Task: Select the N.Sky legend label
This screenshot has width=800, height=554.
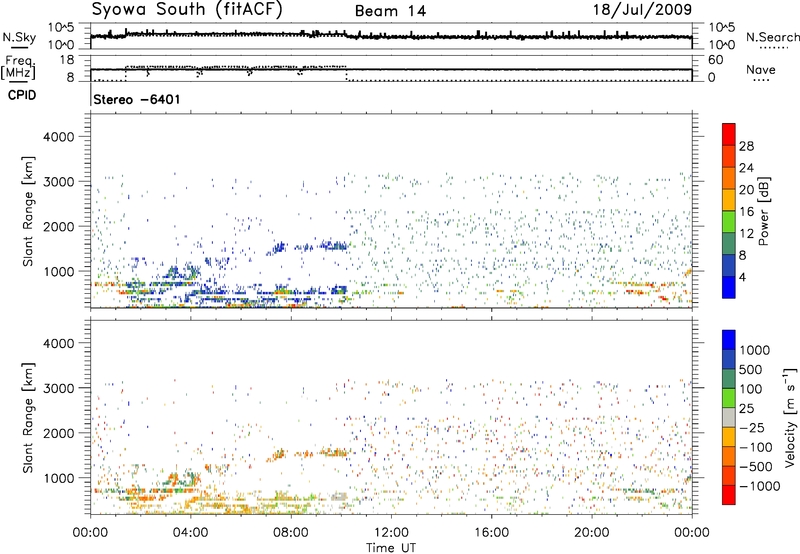Action: (19, 38)
